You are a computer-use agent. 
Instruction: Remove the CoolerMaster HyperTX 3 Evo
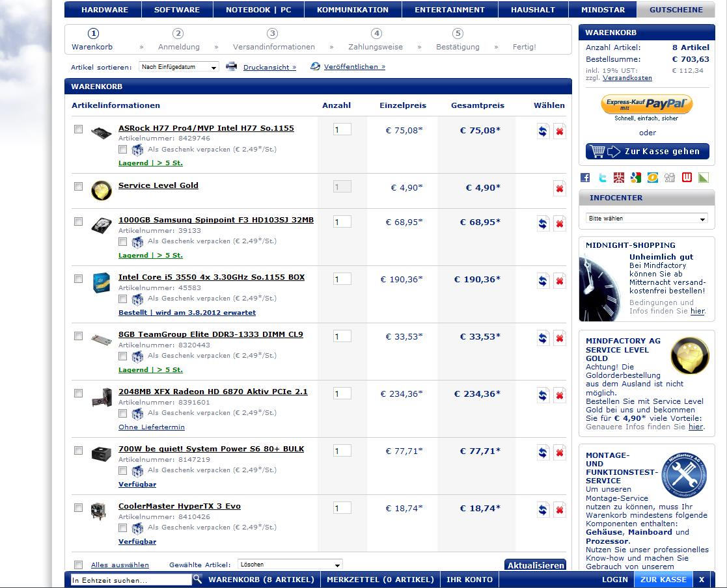point(560,510)
